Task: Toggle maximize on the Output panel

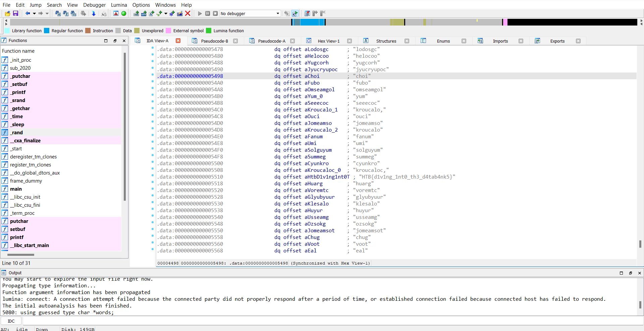Action: pyautogui.click(x=621, y=273)
